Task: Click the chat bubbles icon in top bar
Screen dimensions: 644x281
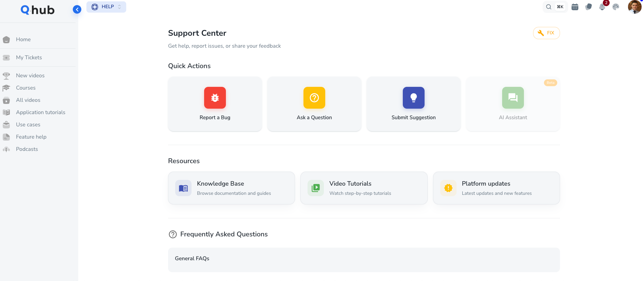Action: (x=589, y=7)
